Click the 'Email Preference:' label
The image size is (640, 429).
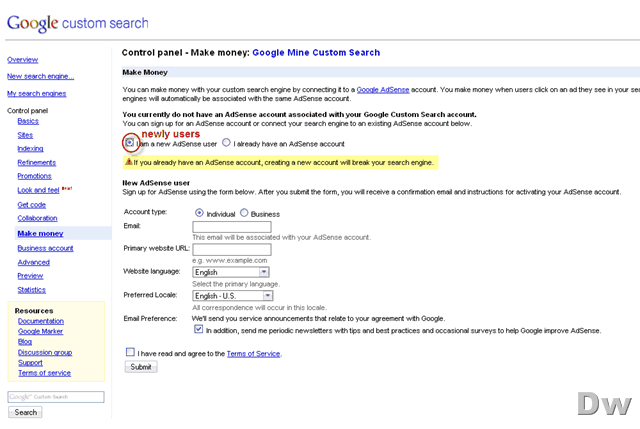[150, 318]
